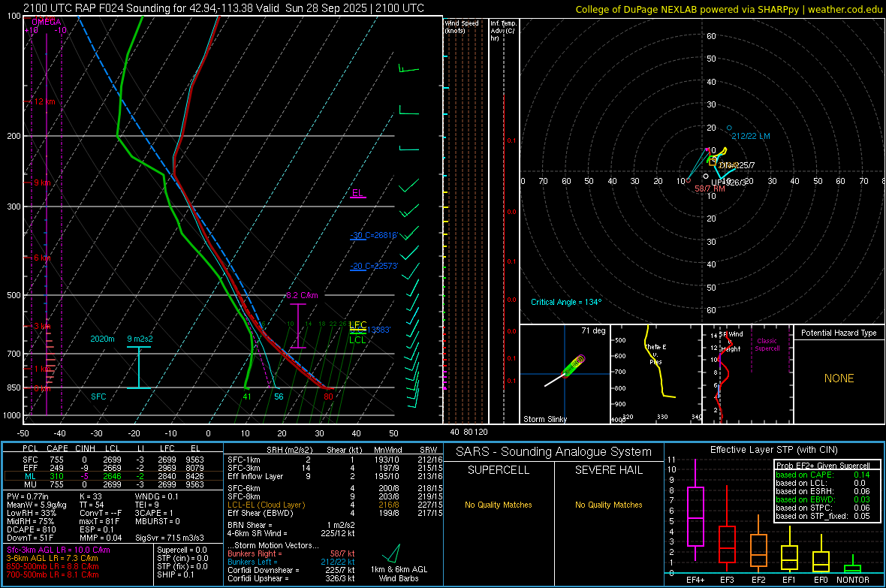Click the 2020m effective inflow label

[x=102, y=339]
